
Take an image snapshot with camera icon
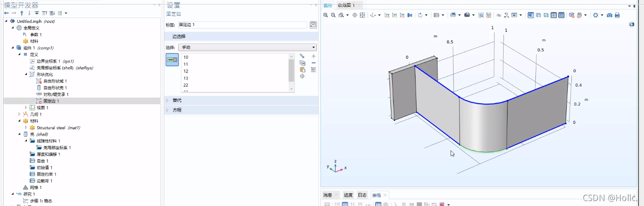pos(609,15)
